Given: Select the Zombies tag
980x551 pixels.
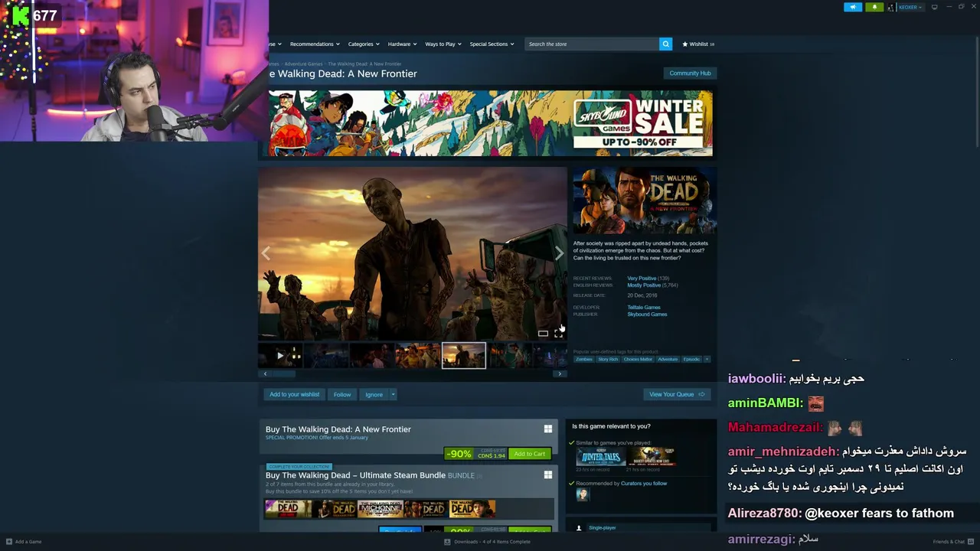Looking at the screenshot, I should pos(583,359).
